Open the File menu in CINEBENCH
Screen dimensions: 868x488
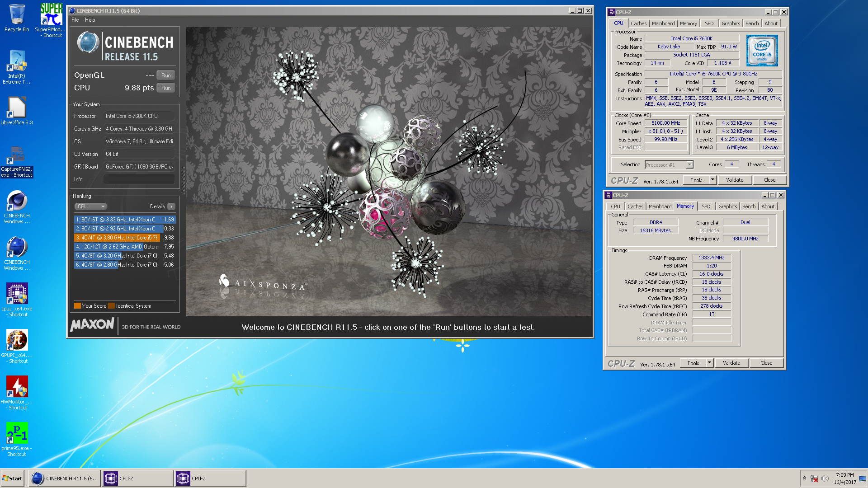click(x=75, y=20)
